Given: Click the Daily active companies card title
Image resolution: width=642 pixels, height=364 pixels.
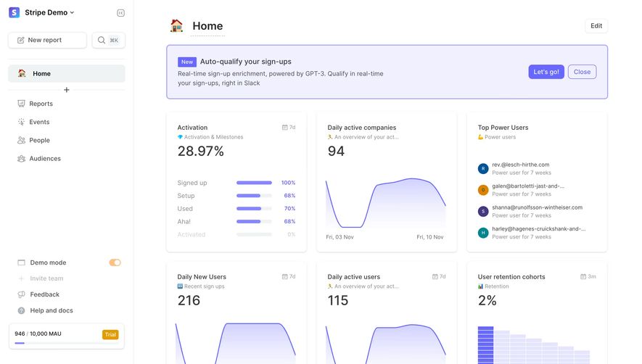Looking at the screenshot, I should click(362, 128).
